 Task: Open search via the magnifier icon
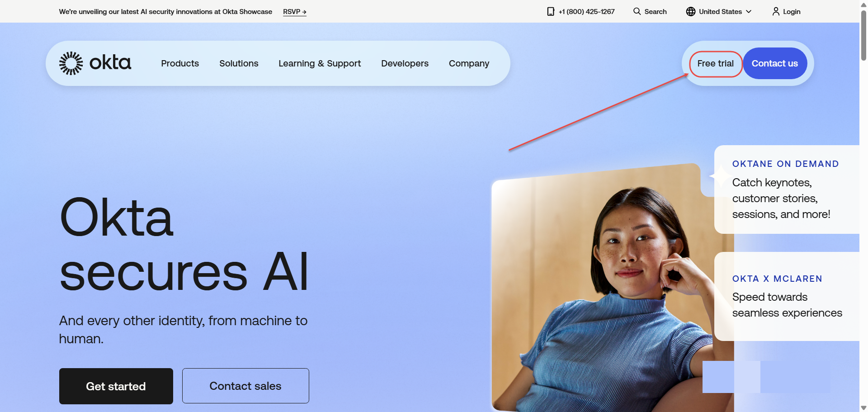tap(637, 11)
